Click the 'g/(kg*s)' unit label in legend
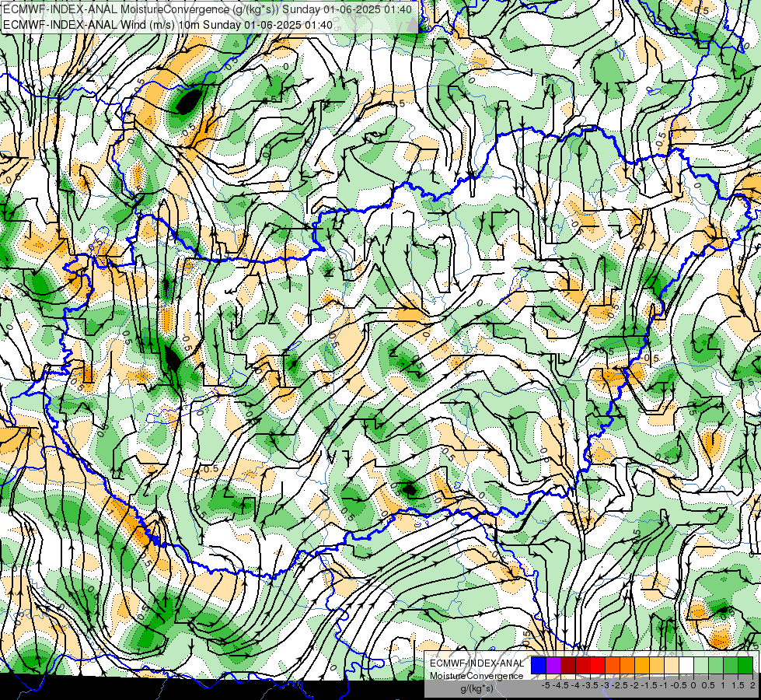 476,689
